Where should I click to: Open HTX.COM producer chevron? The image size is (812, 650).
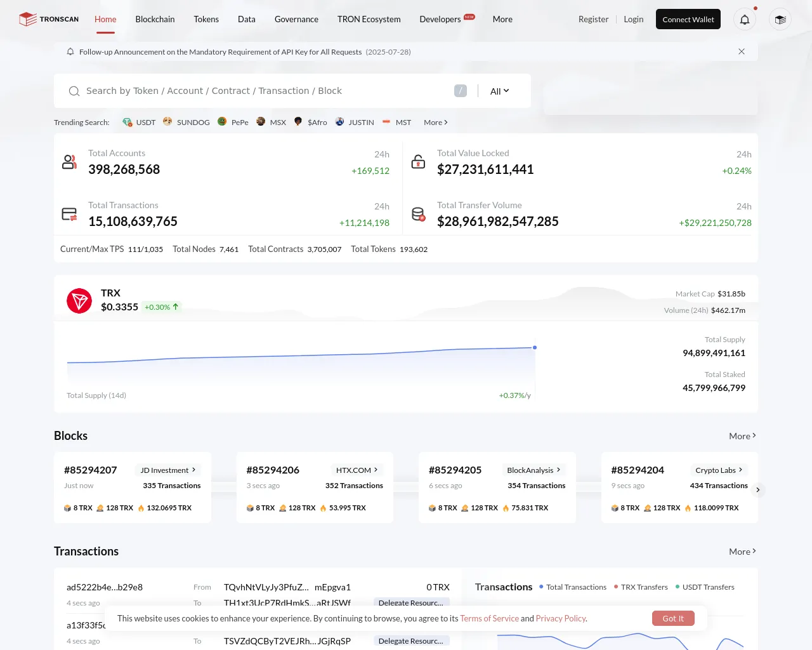376,470
